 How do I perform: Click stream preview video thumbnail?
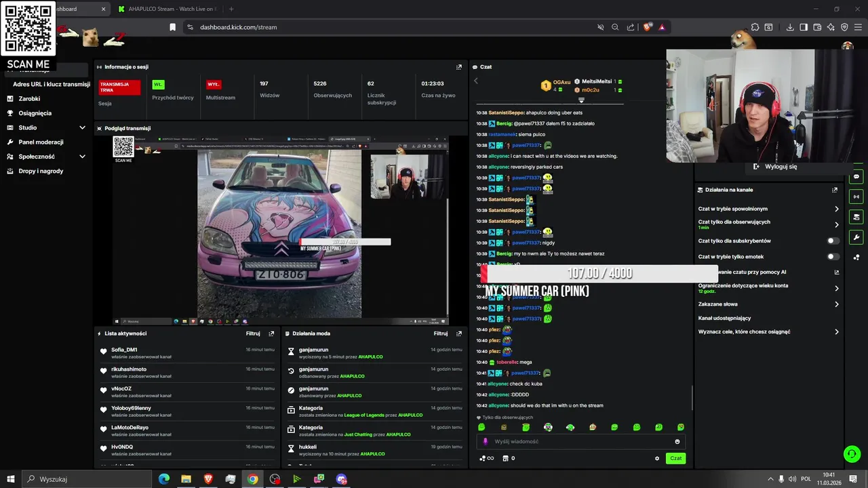point(281,230)
